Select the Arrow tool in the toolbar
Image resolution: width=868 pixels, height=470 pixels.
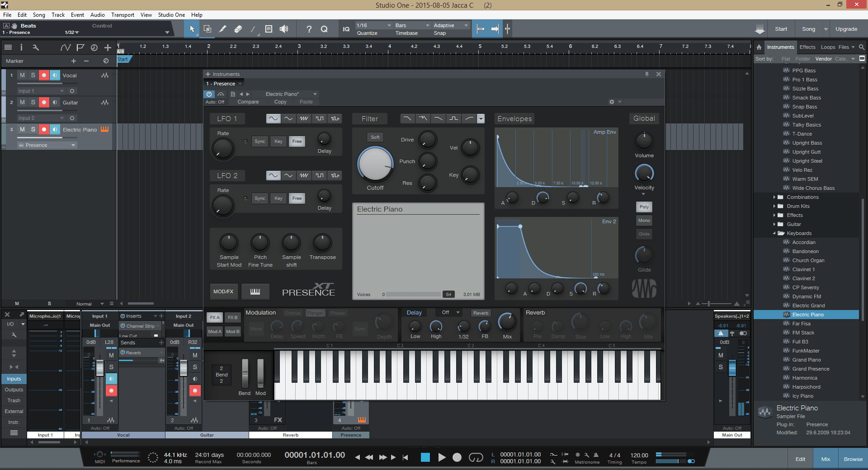click(192, 28)
